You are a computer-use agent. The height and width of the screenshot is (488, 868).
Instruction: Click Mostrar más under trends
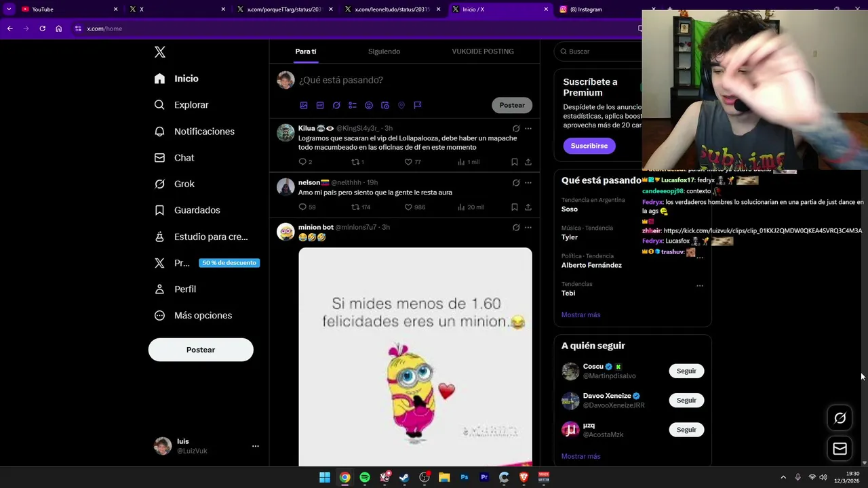580,314
